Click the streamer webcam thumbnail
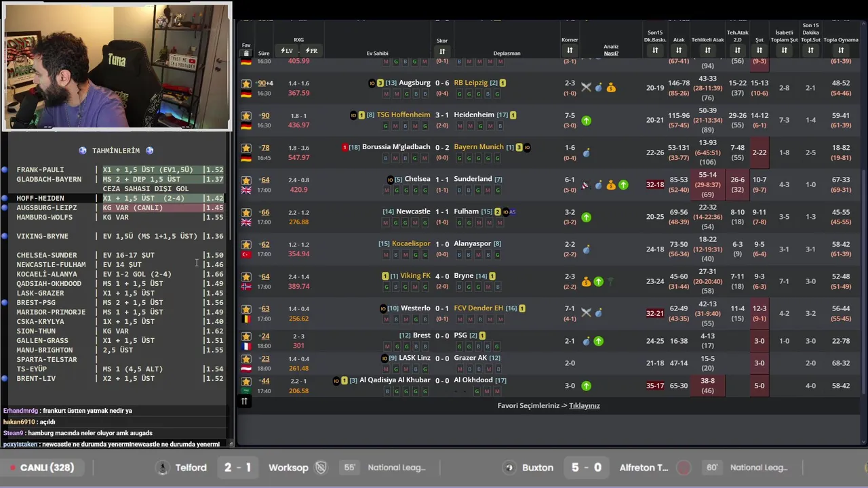The height and width of the screenshot is (488, 868). [117, 66]
